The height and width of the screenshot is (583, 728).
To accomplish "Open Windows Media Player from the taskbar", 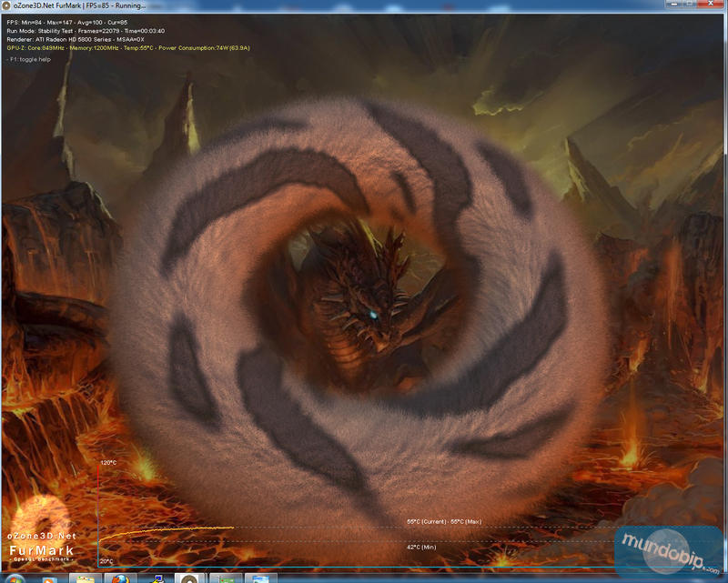I will tap(49, 579).
